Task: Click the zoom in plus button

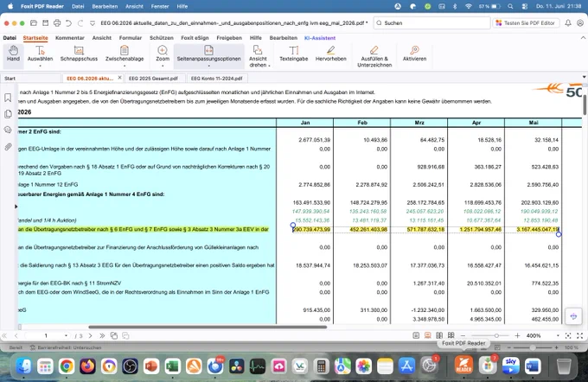Action: tap(517, 335)
